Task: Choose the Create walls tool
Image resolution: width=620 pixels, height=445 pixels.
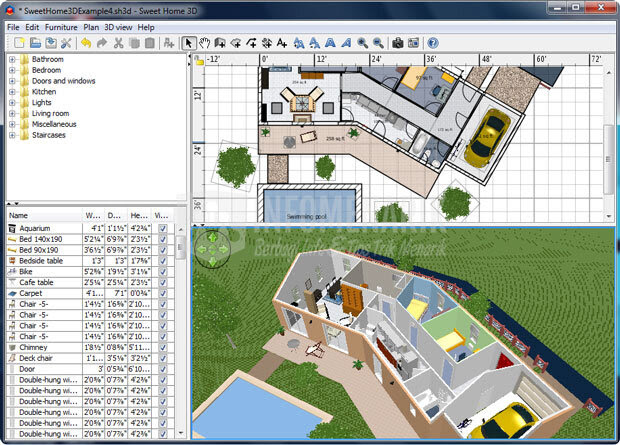Action: [220, 43]
